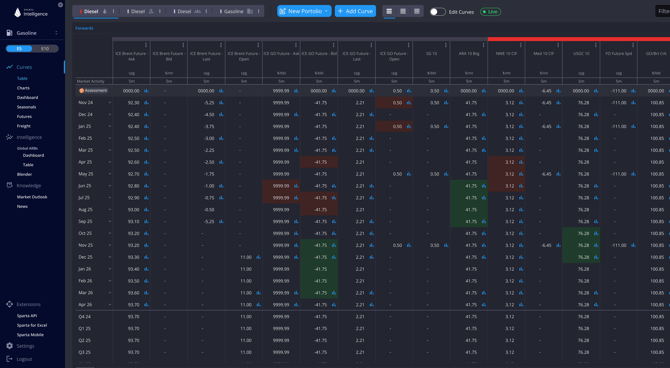
Task: Open options menu on the Gasoline tab
Action: (x=259, y=12)
